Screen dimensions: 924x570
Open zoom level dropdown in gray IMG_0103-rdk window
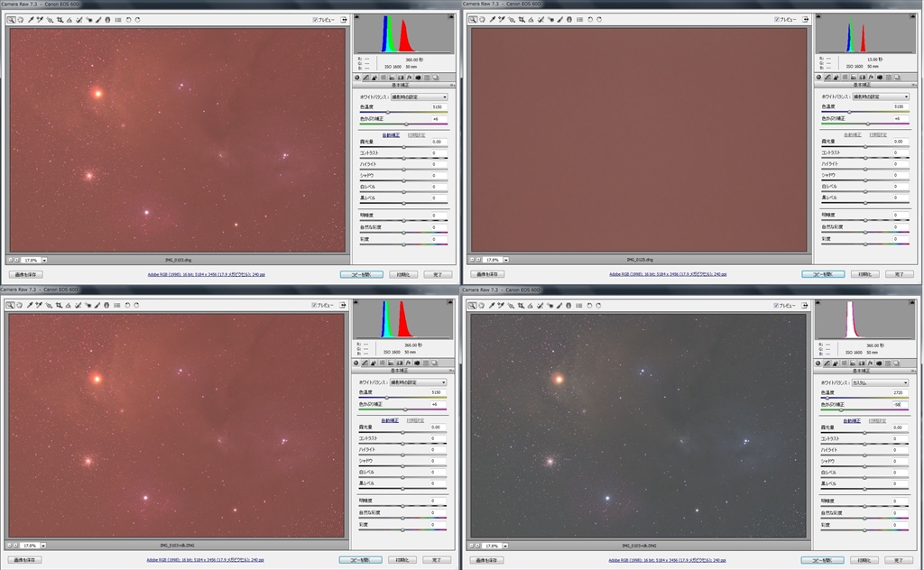tap(505, 546)
